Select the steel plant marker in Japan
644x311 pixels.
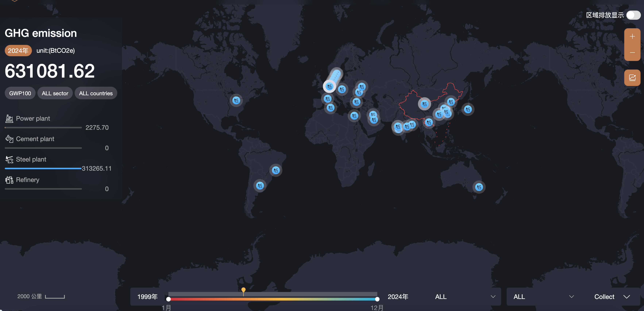click(468, 109)
